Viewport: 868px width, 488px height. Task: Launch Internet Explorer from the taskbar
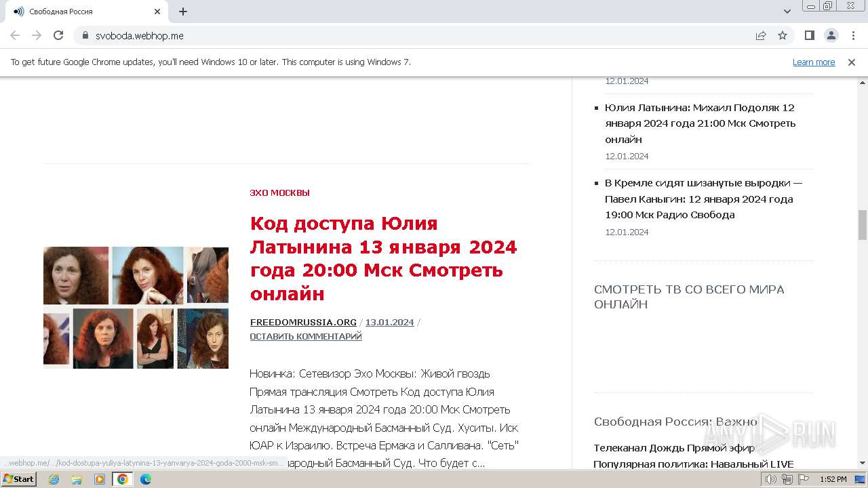pos(54,479)
